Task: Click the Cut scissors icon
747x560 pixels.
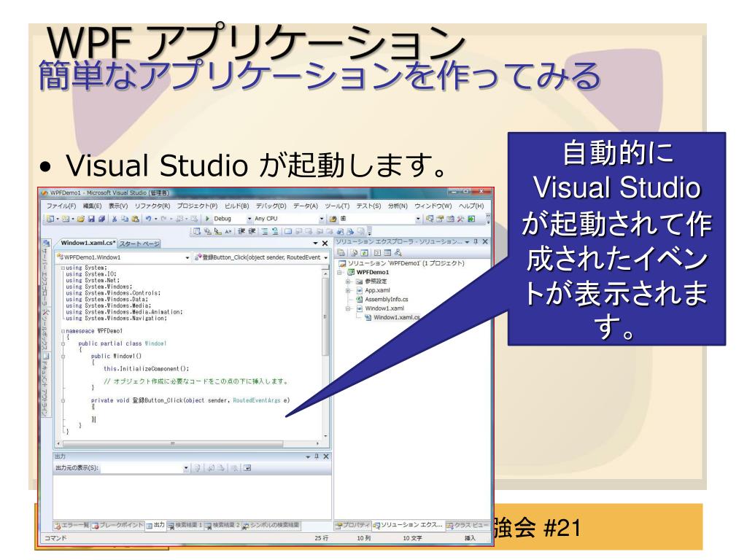Action: pyautogui.click(x=115, y=219)
